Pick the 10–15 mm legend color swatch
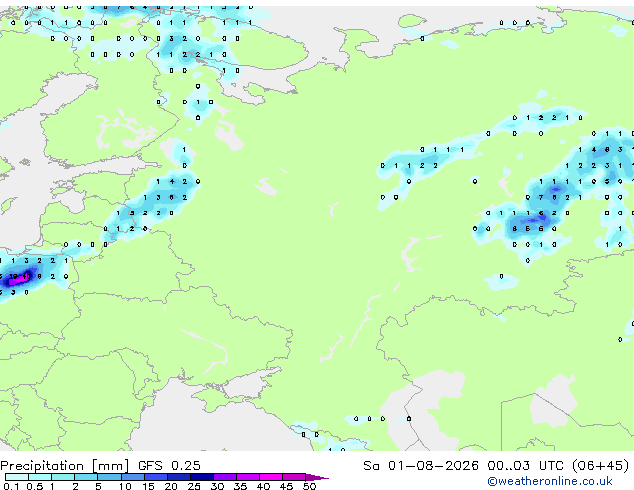This screenshot has height=490, width=634. 133,477
